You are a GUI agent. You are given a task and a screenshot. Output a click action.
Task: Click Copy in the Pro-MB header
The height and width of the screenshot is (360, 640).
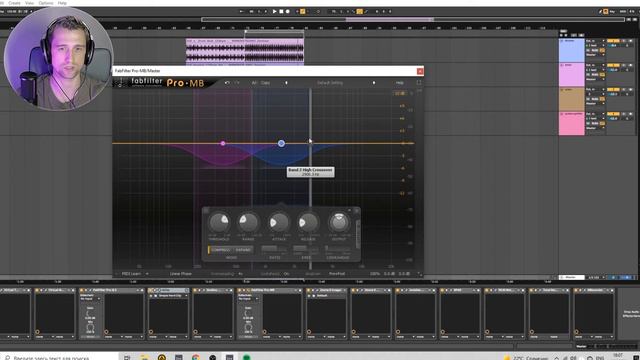click(265, 82)
